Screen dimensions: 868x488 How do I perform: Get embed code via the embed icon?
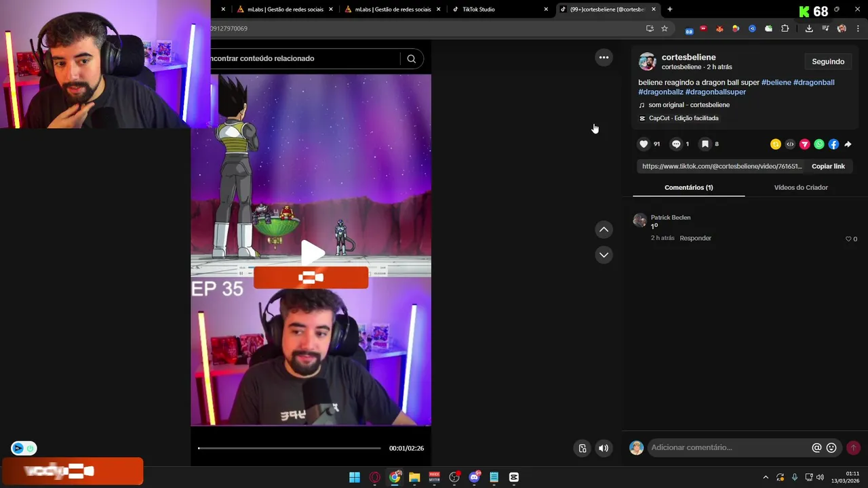pyautogui.click(x=790, y=144)
